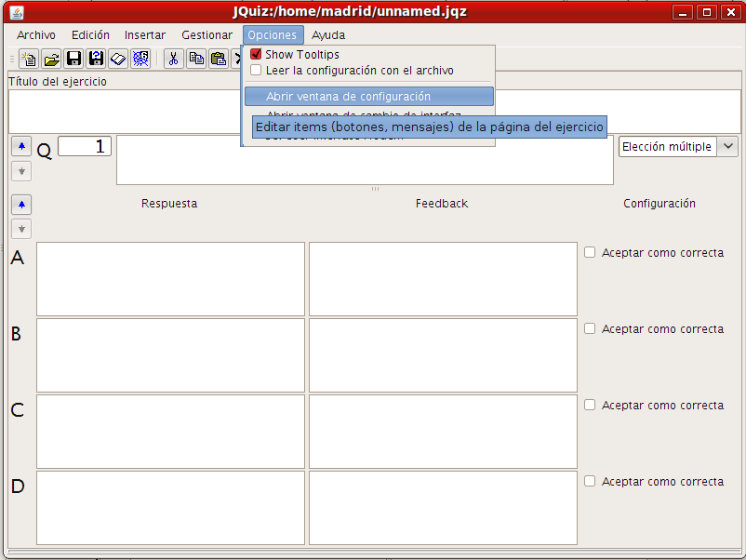Cut selection with scissors icon
746x560 pixels.
pos(174,59)
